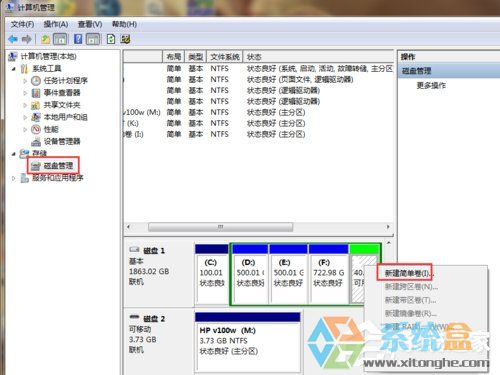Select the row with status 页面文件, 逻辑驱动器

pos(258,79)
